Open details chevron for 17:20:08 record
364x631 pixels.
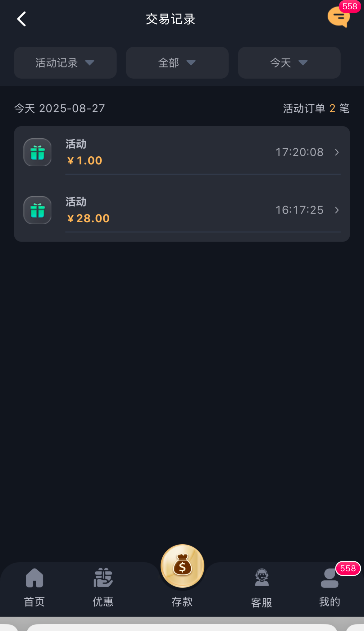pyautogui.click(x=337, y=152)
